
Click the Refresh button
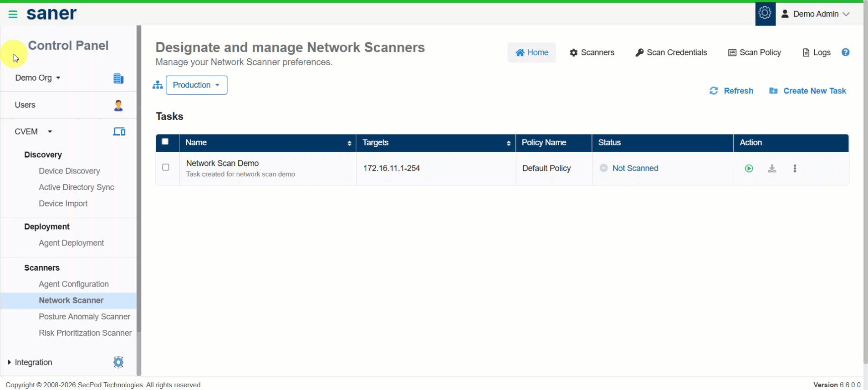click(x=731, y=91)
